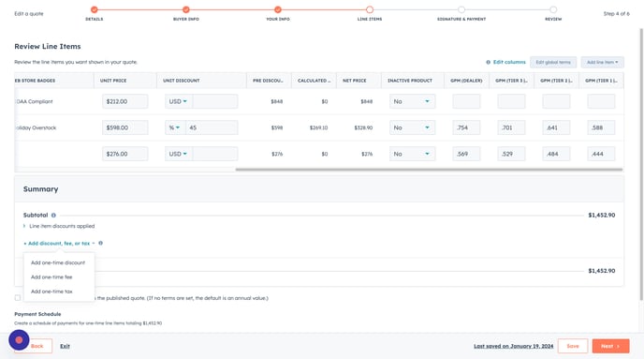Tick the checkbox above Payment Schedule

coord(17,298)
